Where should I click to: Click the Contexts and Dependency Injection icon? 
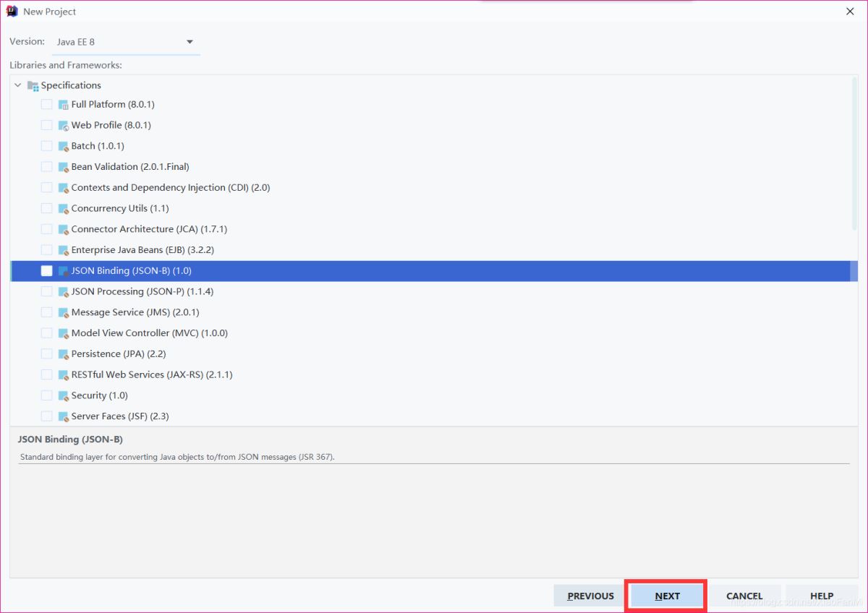[x=63, y=188]
